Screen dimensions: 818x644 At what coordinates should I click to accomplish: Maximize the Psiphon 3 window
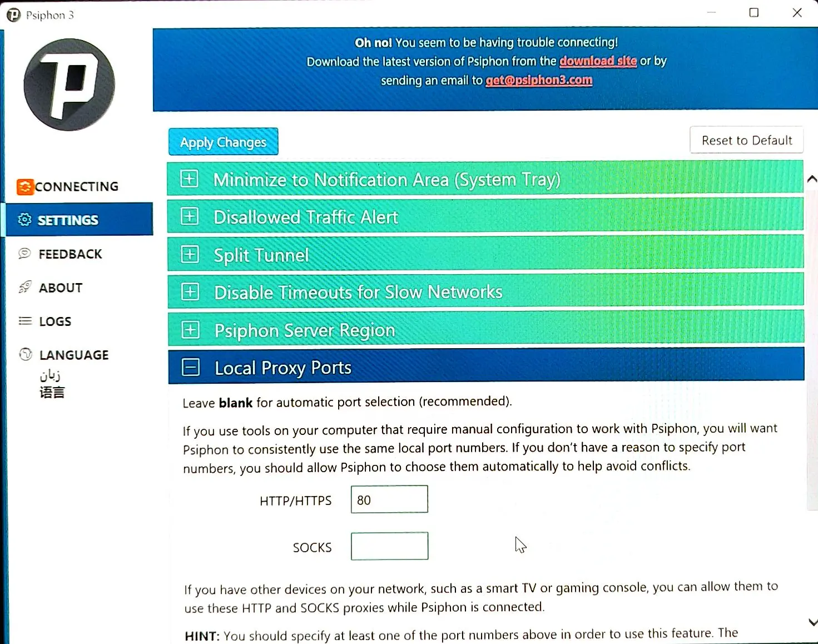tap(754, 12)
